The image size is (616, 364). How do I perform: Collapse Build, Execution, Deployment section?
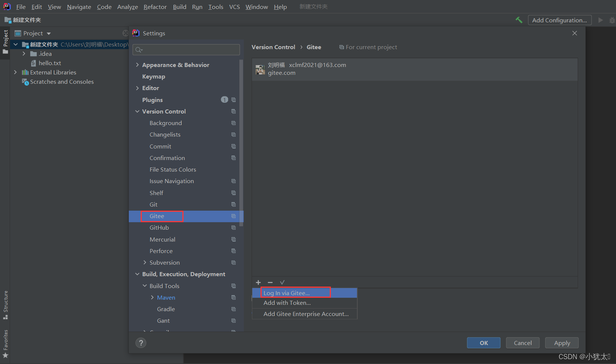(x=137, y=274)
